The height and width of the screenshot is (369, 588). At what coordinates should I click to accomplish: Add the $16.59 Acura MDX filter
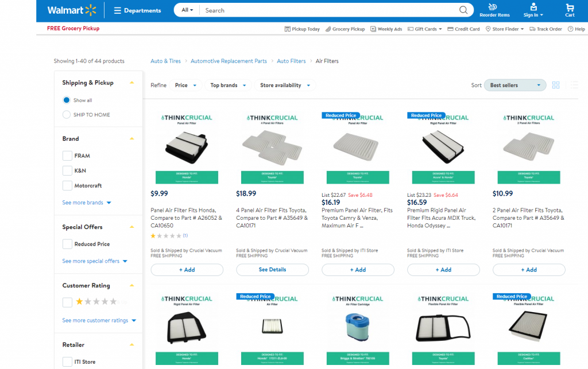(443, 270)
